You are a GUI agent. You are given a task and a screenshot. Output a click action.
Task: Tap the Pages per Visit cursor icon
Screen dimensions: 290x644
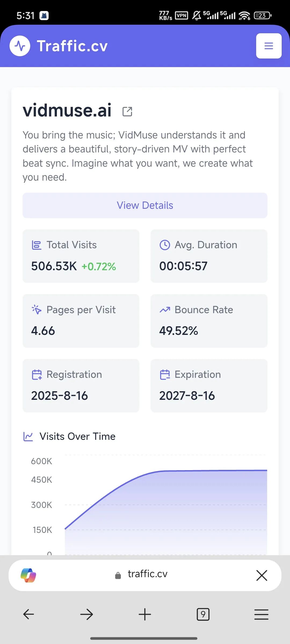tap(37, 310)
